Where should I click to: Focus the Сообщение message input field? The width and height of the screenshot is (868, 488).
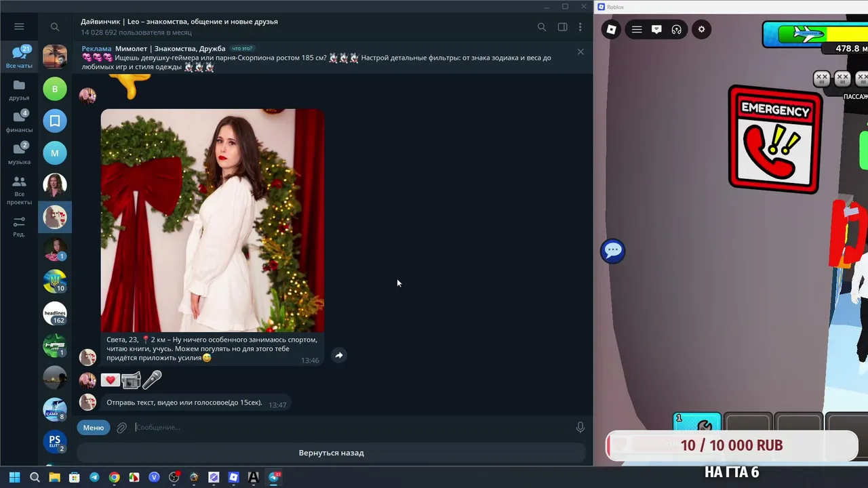351,428
